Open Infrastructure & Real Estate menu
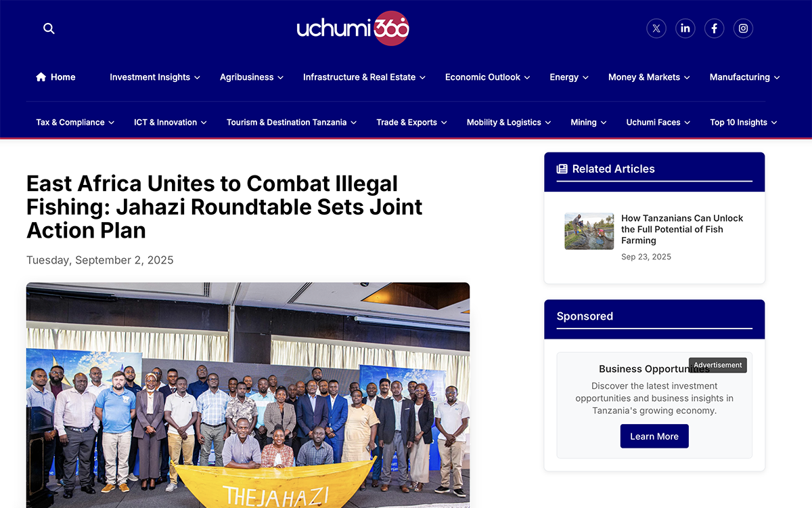Screen dimensions: 812x508 [x=364, y=77]
